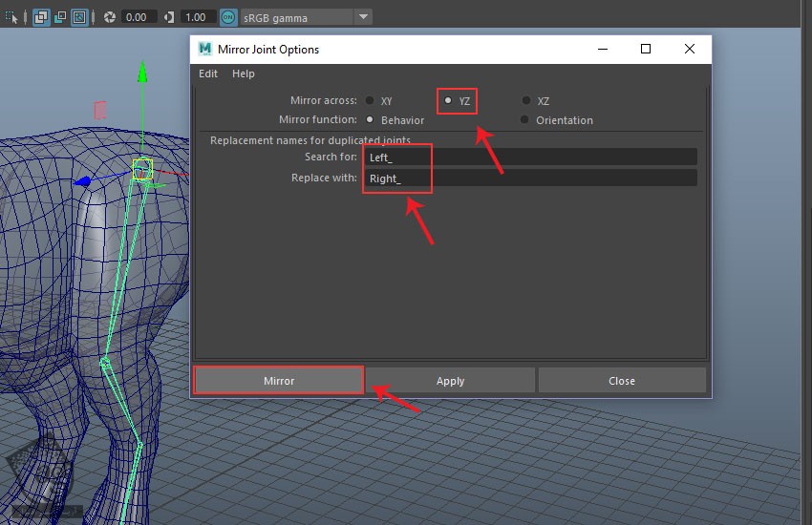The width and height of the screenshot is (812, 525).
Task: Click the Search for text field
Action: pos(529,157)
